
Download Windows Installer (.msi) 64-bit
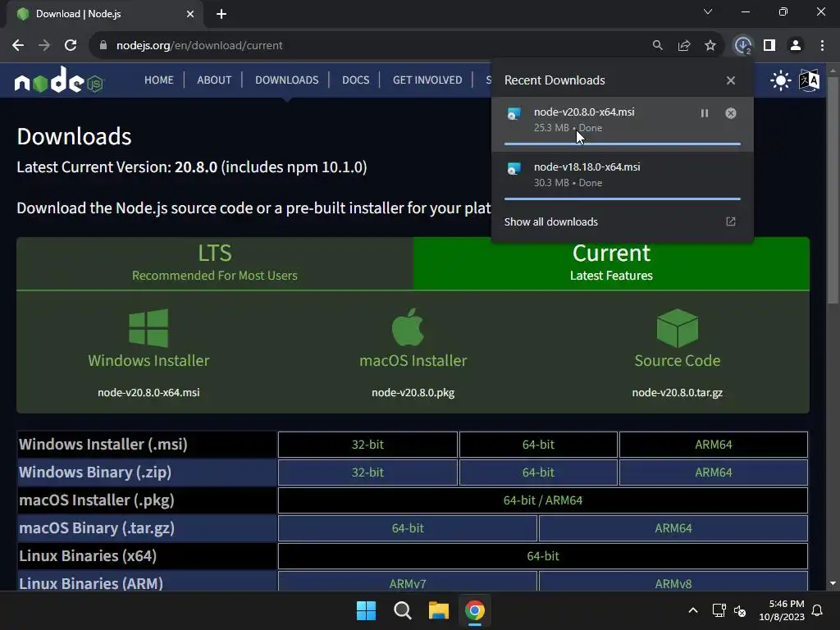point(538,445)
